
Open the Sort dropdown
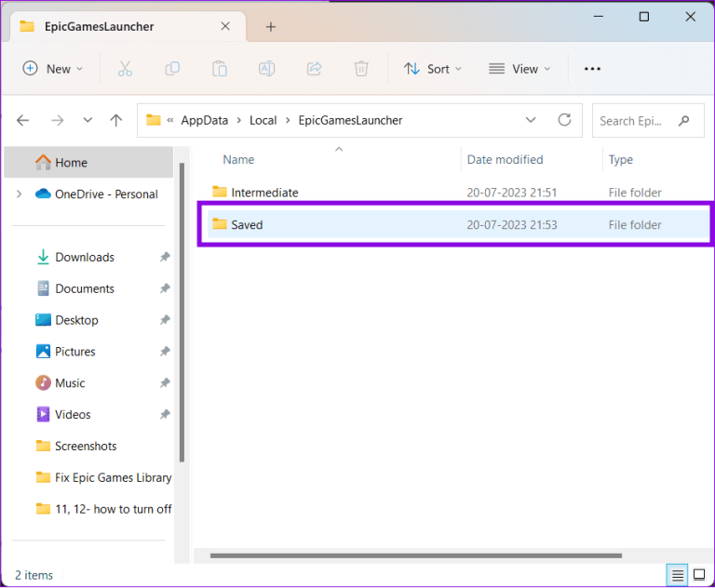click(x=433, y=69)
